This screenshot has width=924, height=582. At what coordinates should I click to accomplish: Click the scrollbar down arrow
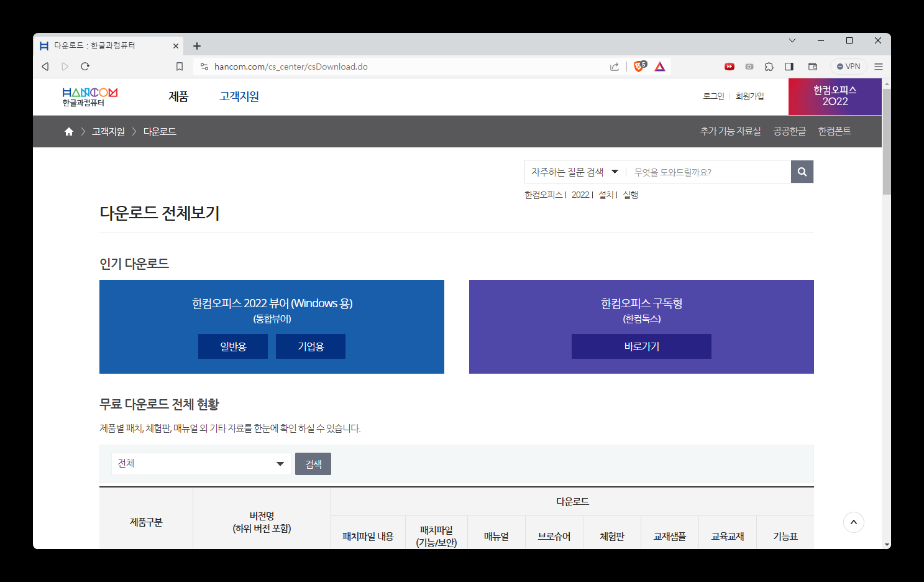(x=887, y=544)
